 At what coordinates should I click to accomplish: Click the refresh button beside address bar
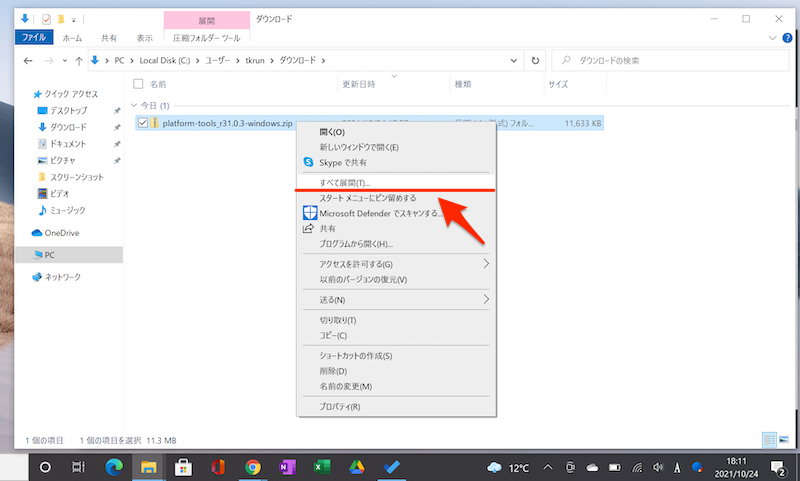click(536, 60)
